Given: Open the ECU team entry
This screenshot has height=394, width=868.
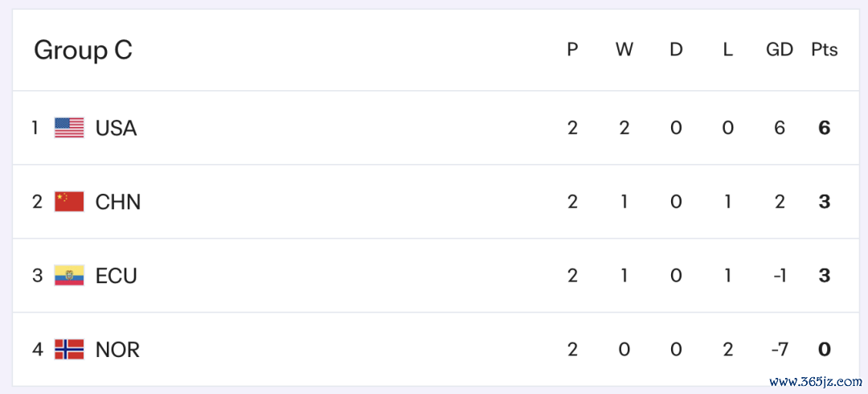Looking at the screenshot, I should click(117, 276).
